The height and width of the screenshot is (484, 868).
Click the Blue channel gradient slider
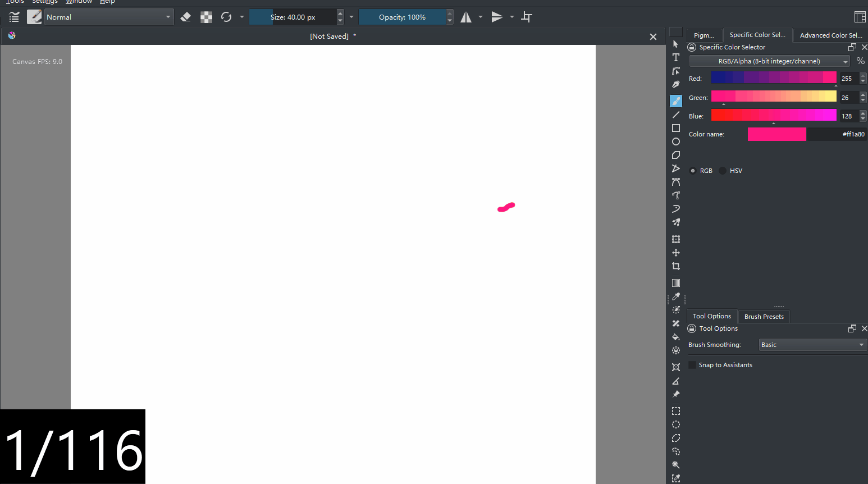(774, 115)
